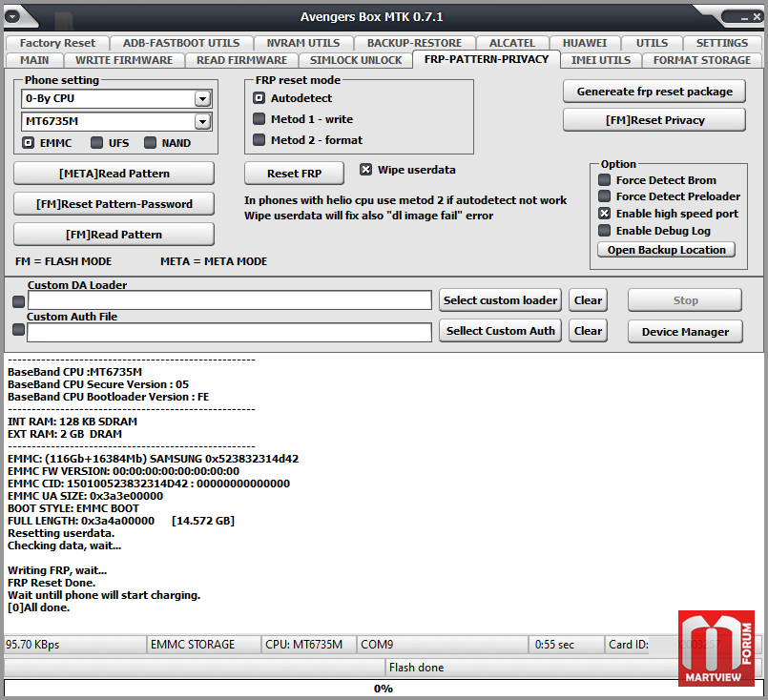This screenshot has width=768, height=700.
Task: Click [META]Read Pattern button
Action: click(x=114, y=174)
